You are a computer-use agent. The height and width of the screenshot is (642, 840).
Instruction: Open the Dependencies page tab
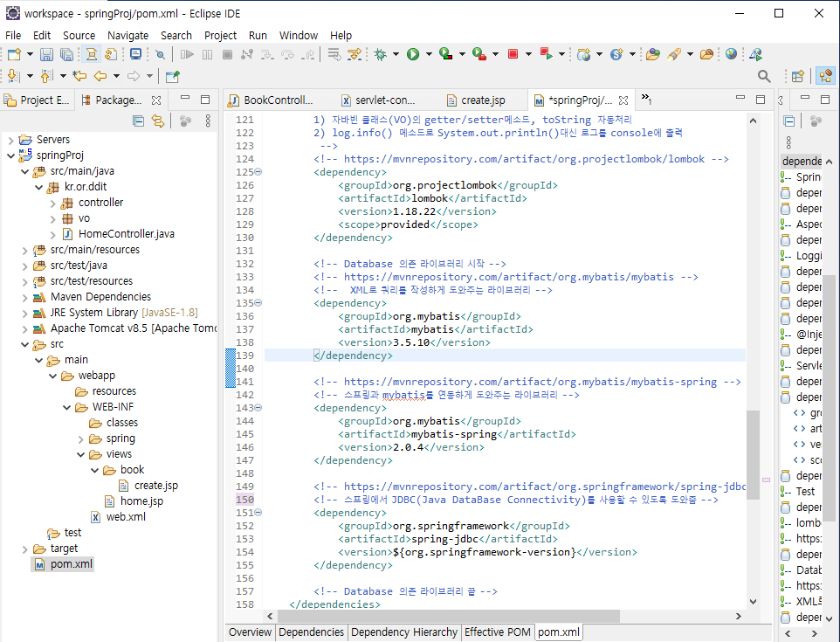[x=311, y=632]
